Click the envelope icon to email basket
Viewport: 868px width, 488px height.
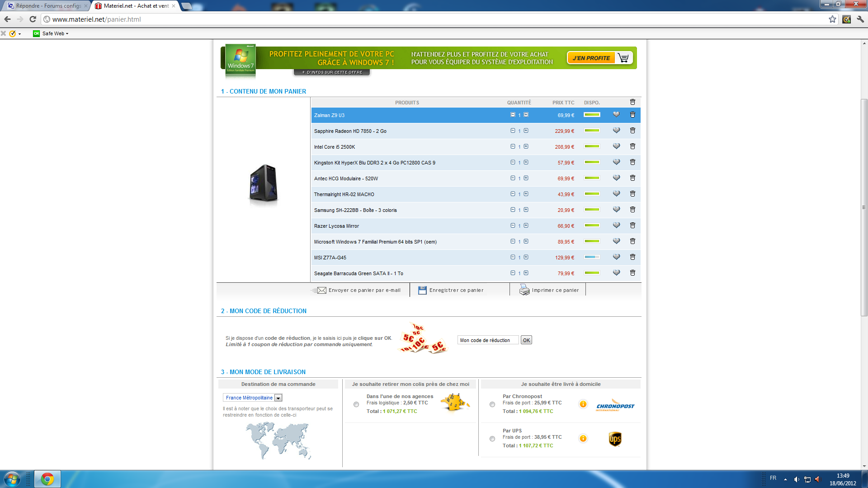pos(321,290)
